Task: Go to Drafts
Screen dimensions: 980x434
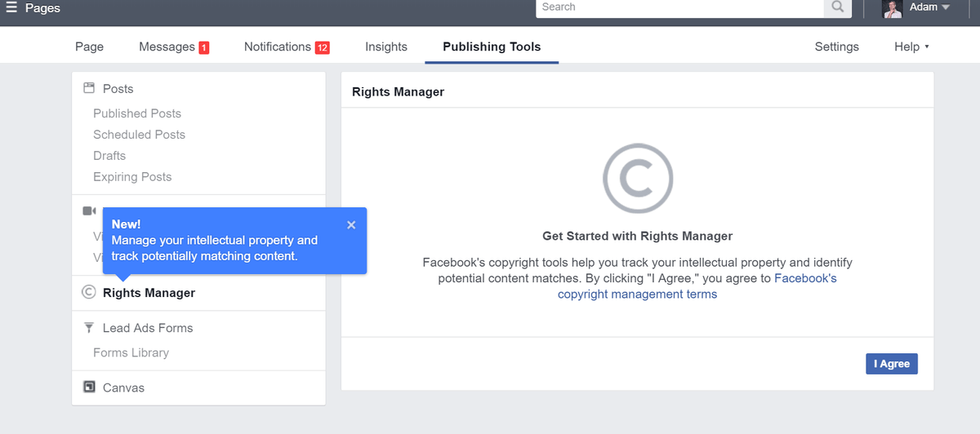Action: (109, 156)
